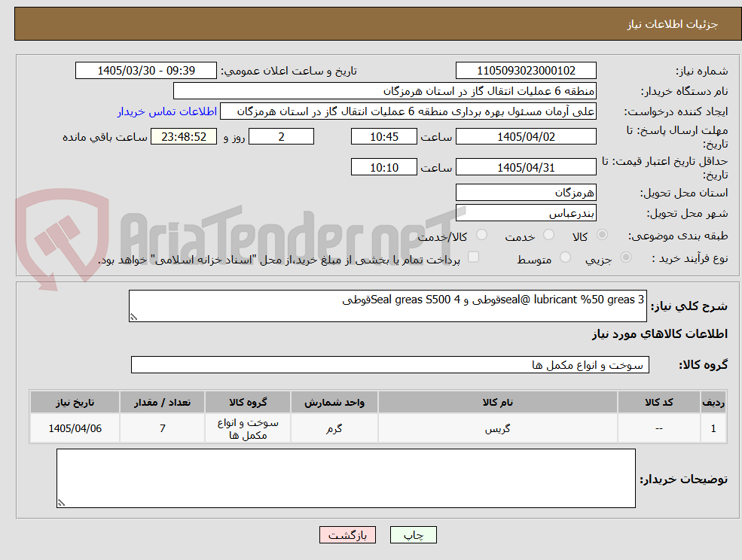Image resolution: width=742 pixels, height=560 pixels.
Task: Choose the متوسط purchase type radio
Action: [x=565, y=257]
